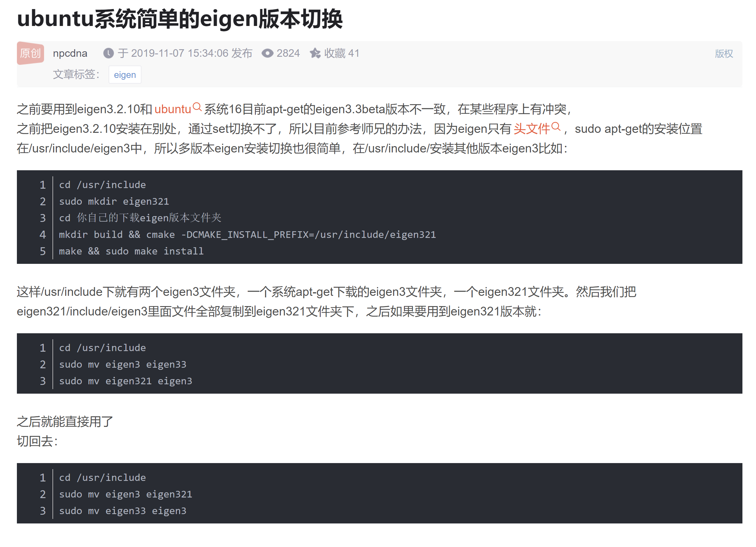756x547 pixels.
Task: Click the 原创 original badge
Action: [x=30, y=53]
